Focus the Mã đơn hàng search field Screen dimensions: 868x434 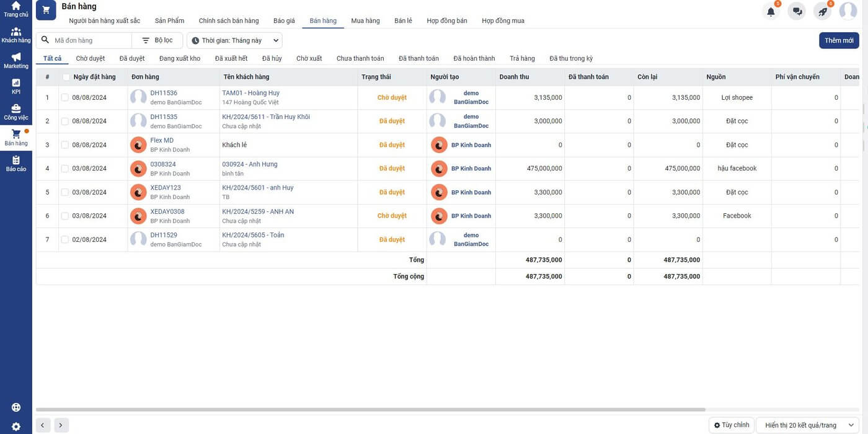(90, 40)
